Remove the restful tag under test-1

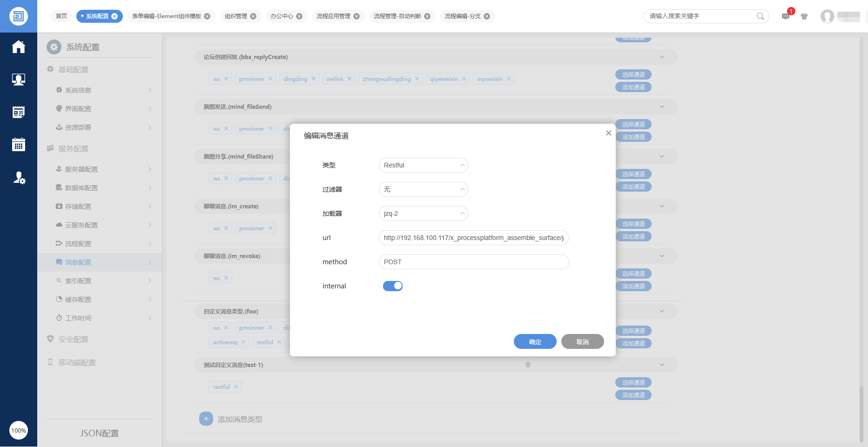(236, 387)
